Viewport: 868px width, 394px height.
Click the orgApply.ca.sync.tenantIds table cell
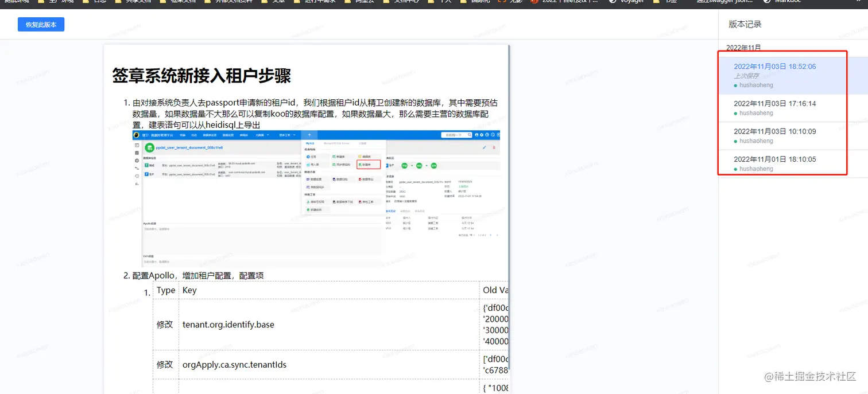point(330,365)
